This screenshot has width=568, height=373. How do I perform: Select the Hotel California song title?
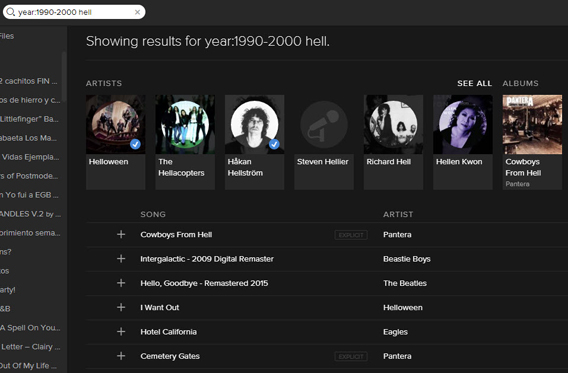coord(168,331)
